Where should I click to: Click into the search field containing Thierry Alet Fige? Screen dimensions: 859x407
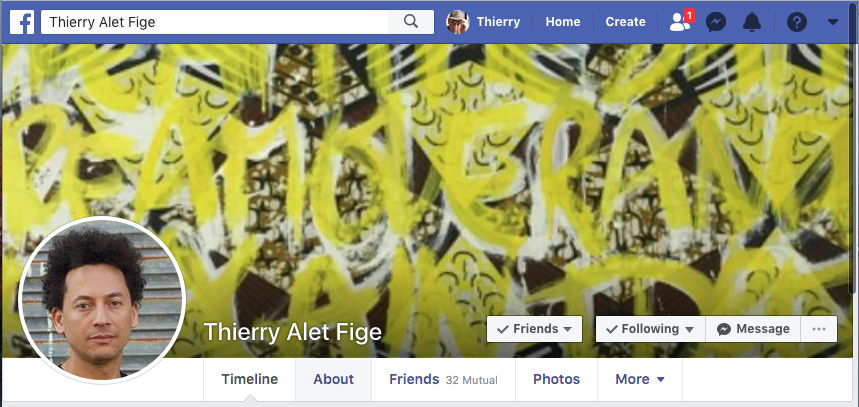[x=215, y=22]
